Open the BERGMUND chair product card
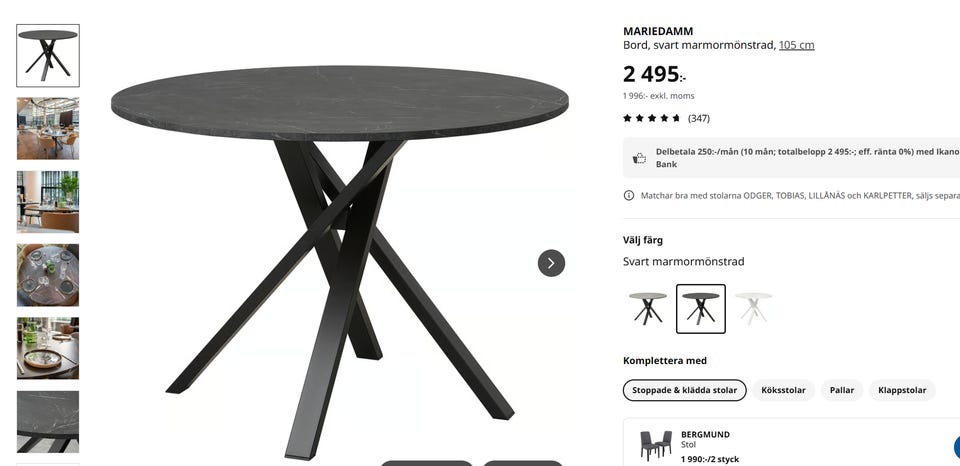Screen dimensions: 960x466 point(791,443)
